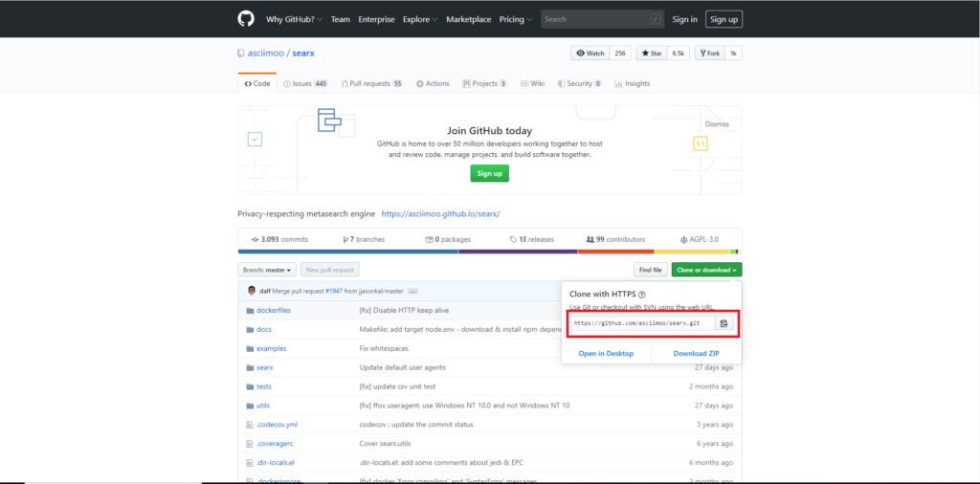The image size is (980, 484).
Task: Open the 6.5k stargazers count
Action: 679,54
